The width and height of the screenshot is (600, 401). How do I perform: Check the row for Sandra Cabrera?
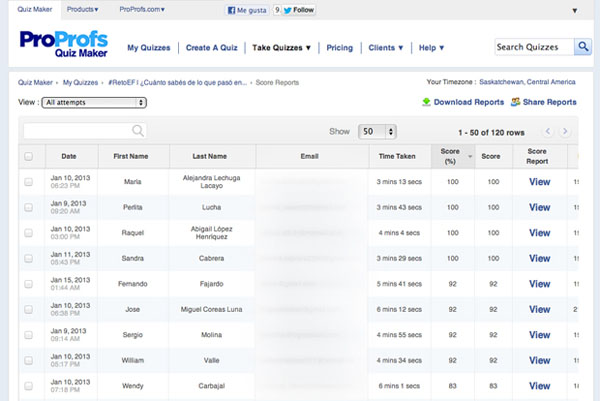29,258
